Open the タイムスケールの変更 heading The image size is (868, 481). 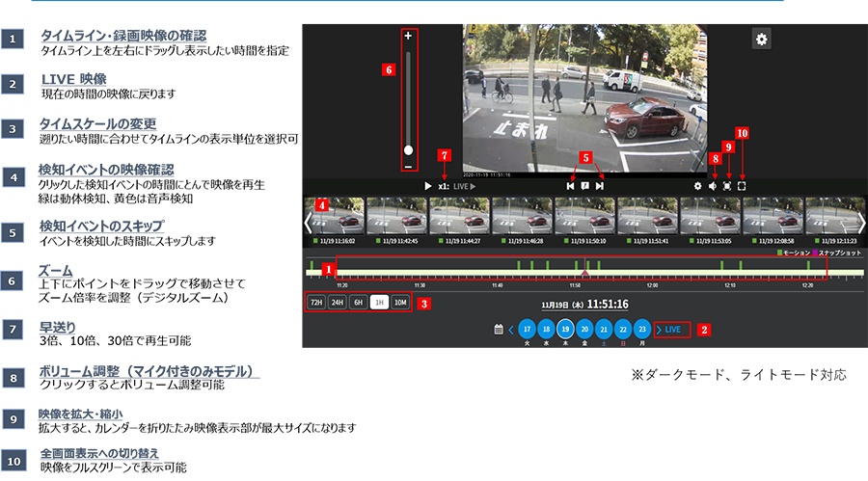(x=98, y=124)
